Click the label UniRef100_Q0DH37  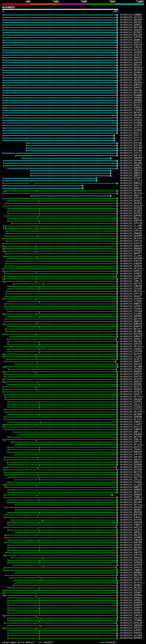pos(131,108)
